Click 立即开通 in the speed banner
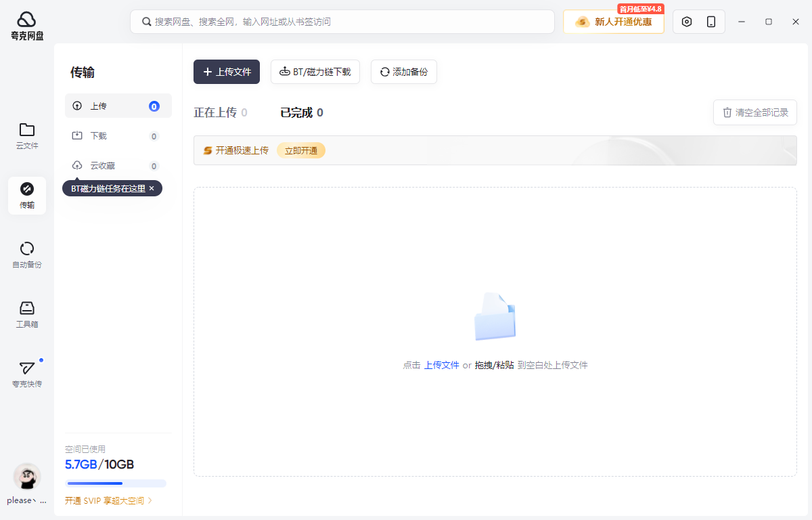Viewport: 812px width, 520px height. [x=301, y=150]
